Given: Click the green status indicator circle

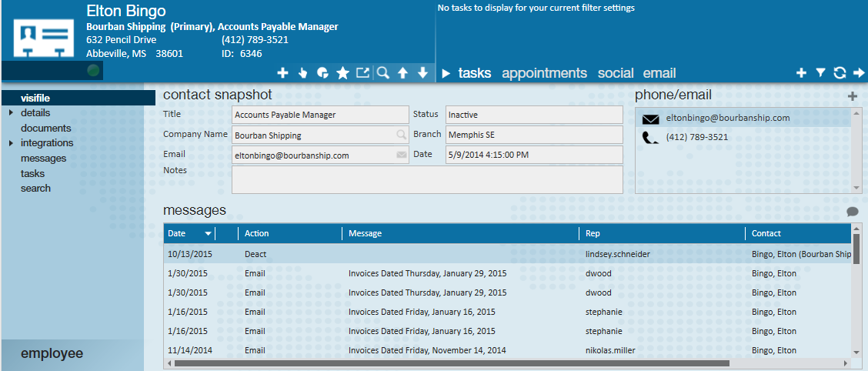Looking at the screenshot, I should coord(94,70).
